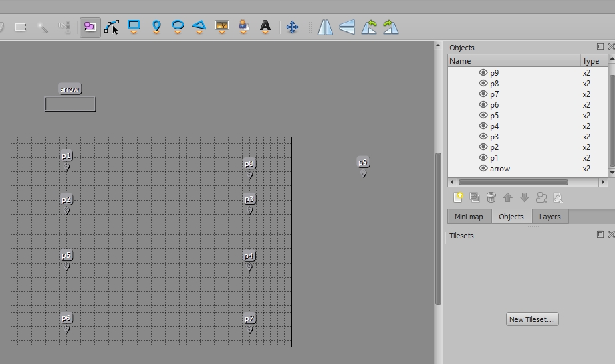Select the Insert Tile image tool

222,27
